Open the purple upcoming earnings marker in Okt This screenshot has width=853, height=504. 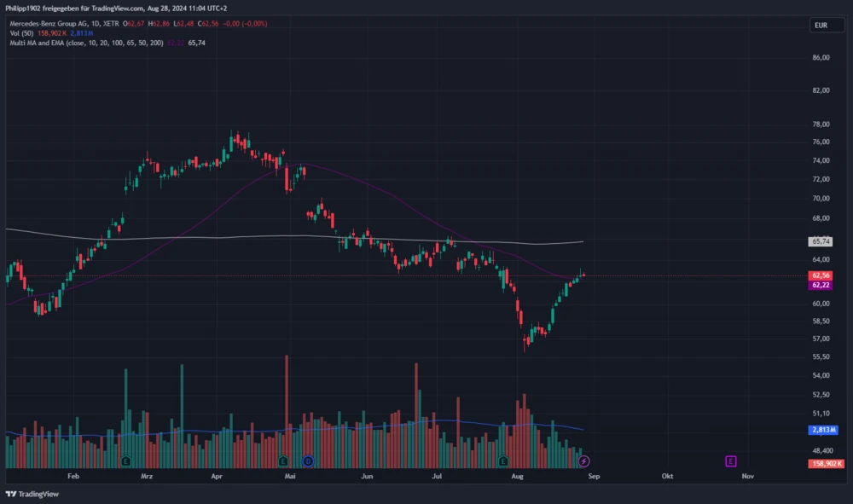[730, 461]
